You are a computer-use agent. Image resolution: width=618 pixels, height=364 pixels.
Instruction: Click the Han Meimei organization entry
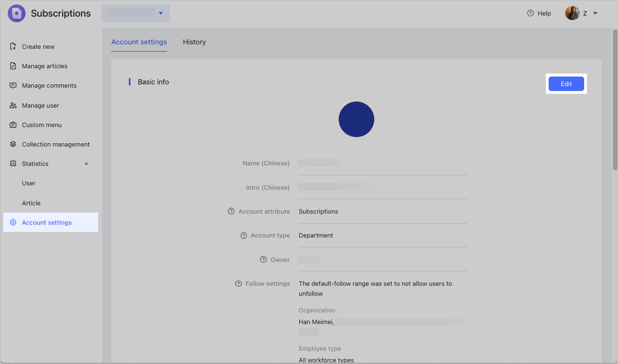[x=316, y=322]
